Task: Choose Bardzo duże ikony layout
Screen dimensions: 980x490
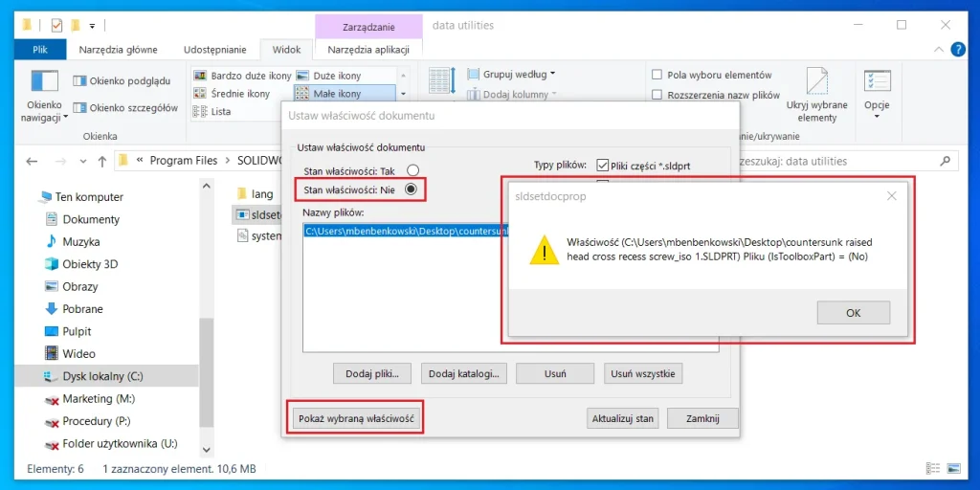Action: click(x=242, y=76)
